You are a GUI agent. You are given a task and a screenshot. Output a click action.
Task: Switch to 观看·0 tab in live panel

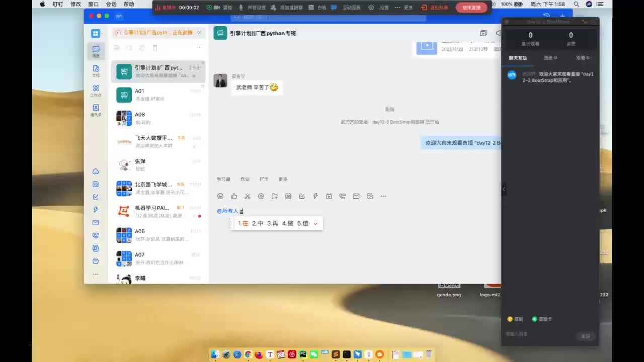583,58
